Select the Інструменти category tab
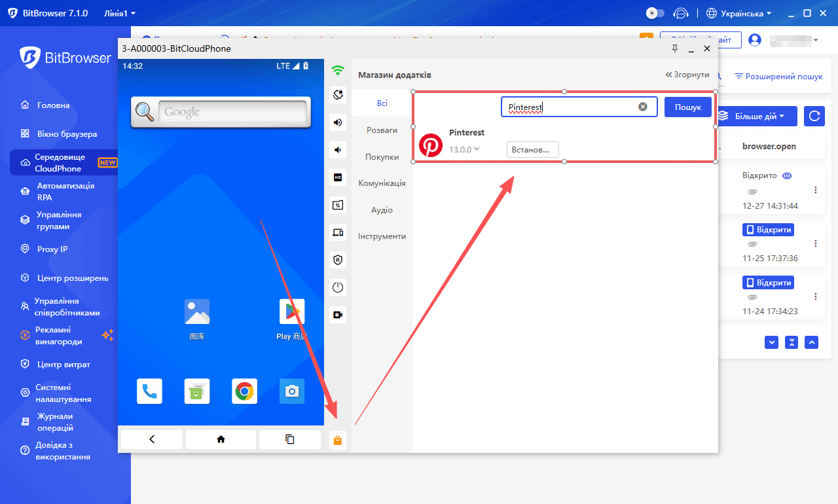 pyautogui.click(x=382, y=236)
